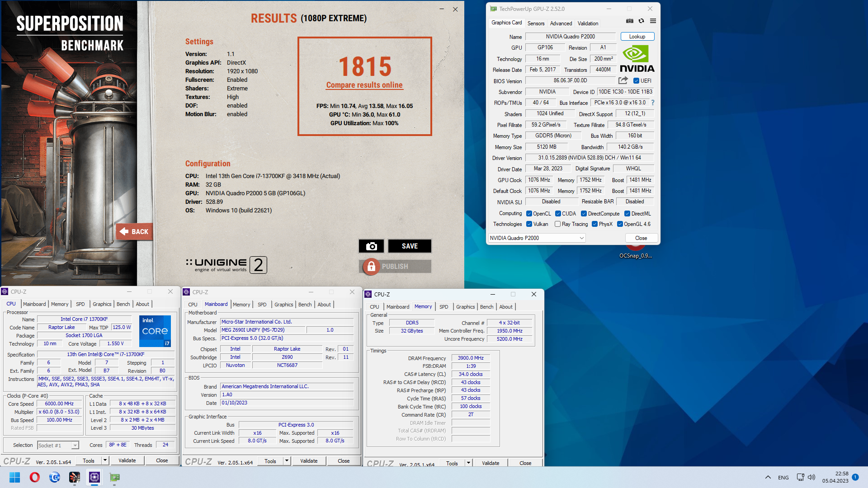
Task: Open the GPU selection dropdown in GPU-Z
Action: [x=537, y=238]
